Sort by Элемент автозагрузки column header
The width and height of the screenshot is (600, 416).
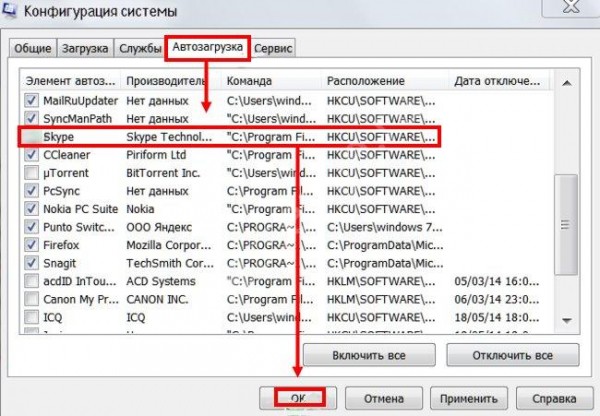pyautogui.click(x=70, y=81)
